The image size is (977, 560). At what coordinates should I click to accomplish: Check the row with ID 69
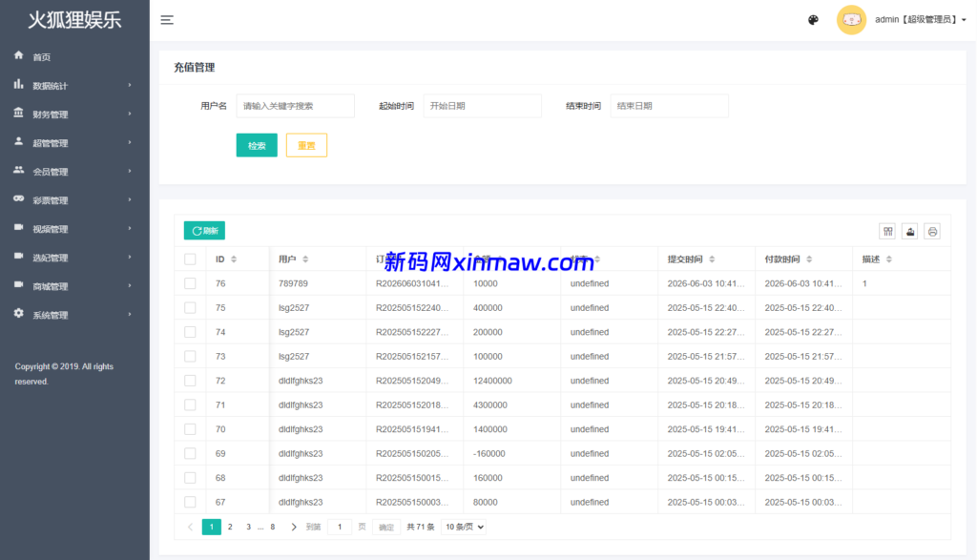tap(190, 453)
